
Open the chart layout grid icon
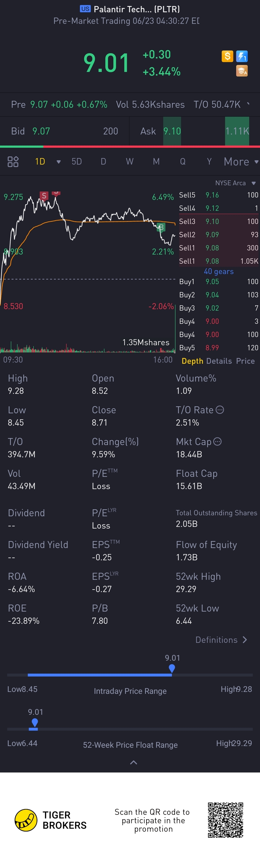pyautogui.click(x=13, y=162)
